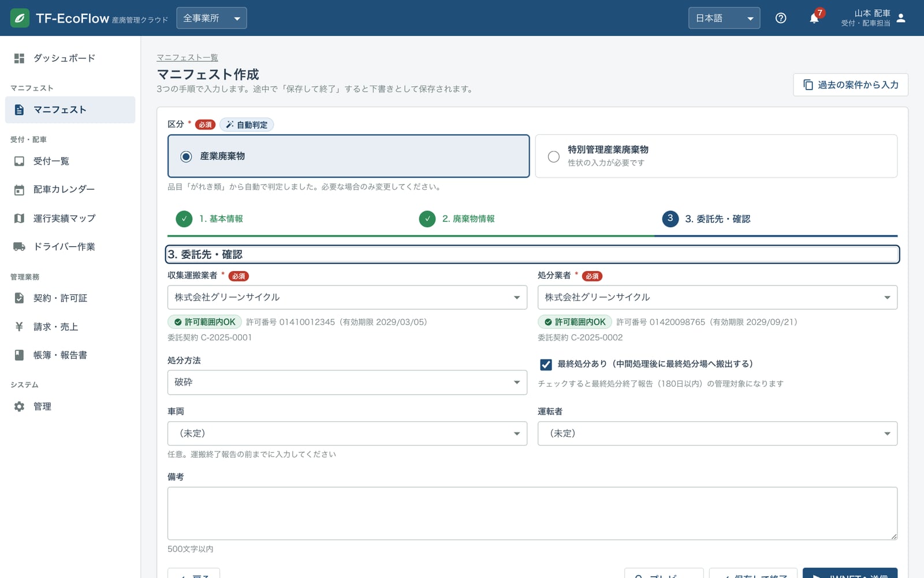Screen dimensions: 924x578
Task: Open the help question mark icon
Action: pyautogui.click(x=781, y=18)
